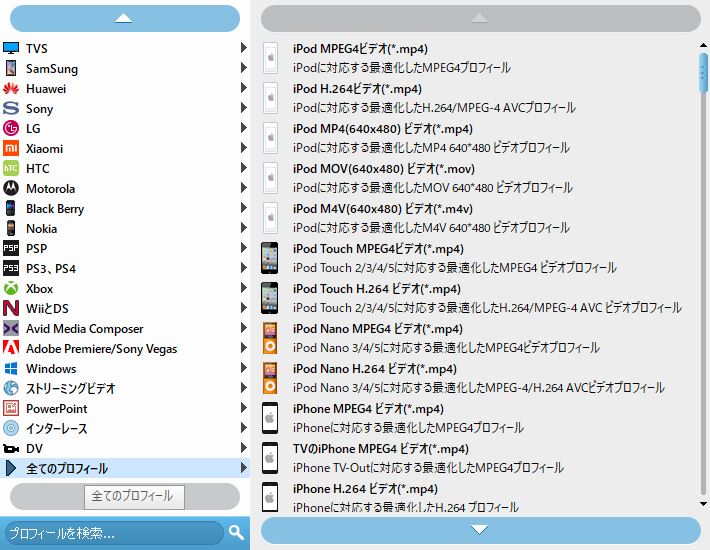Click the grey scroll-up button above profiles
This screenshot has height=550, width=710.
[480, 19]
